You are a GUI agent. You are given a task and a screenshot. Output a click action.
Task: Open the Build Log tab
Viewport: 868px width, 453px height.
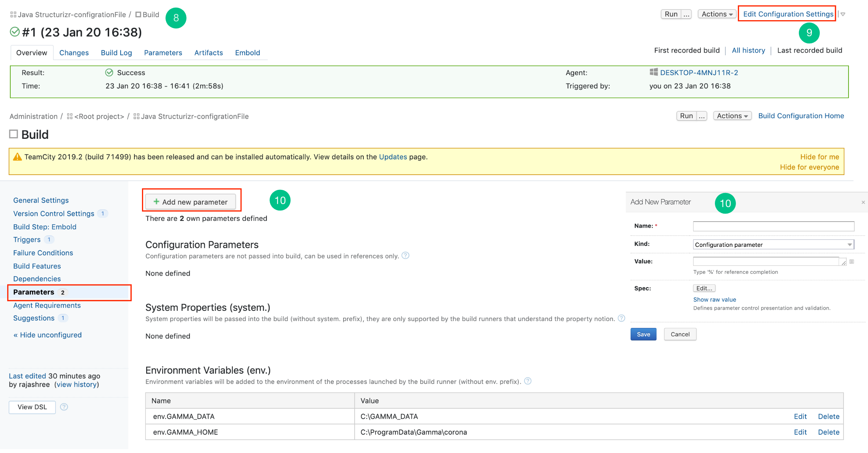[x=116, y=53]
